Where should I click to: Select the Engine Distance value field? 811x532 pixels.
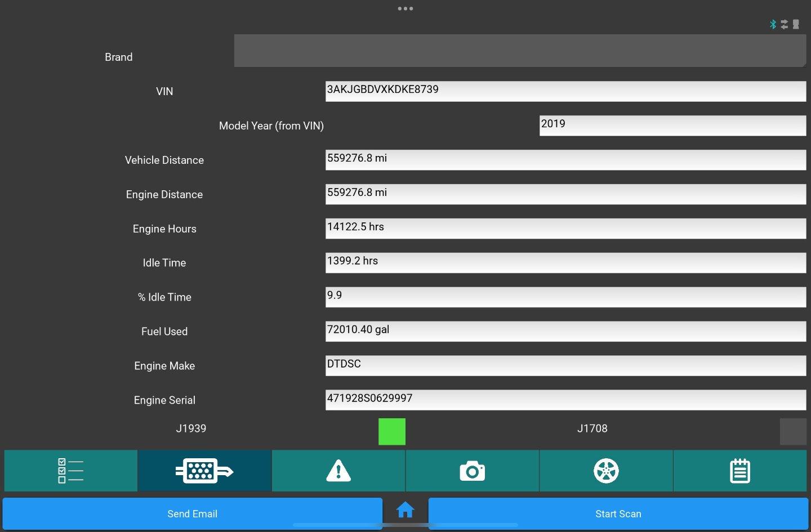point(565,194)
